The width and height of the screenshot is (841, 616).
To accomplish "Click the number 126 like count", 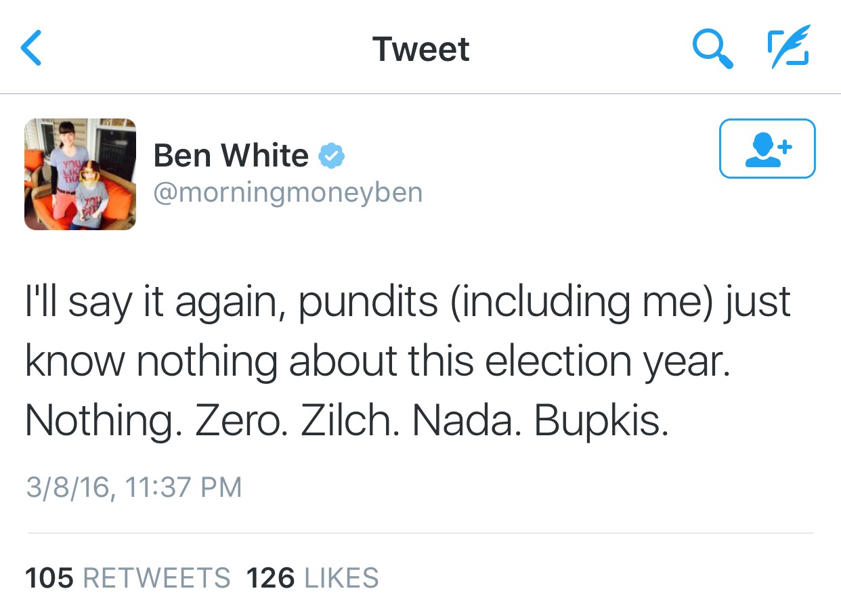I will 270,579.
